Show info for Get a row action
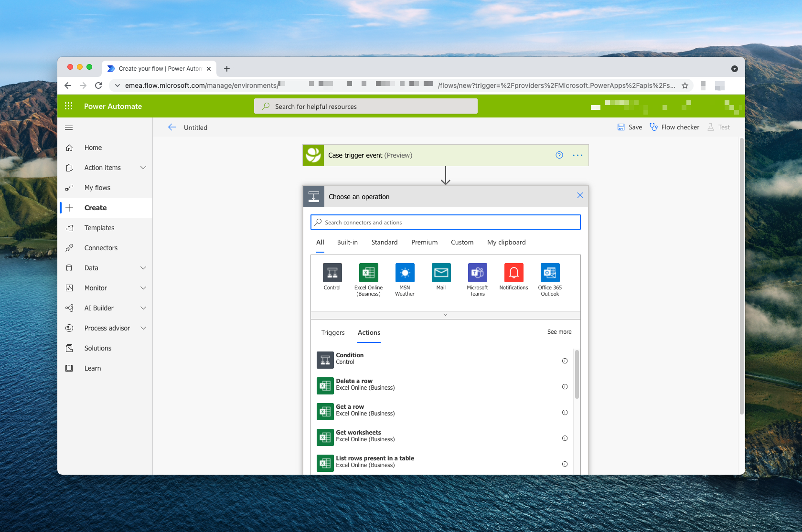Image resolution: width=802 pixels, height=532 pixels. (565, 413)
